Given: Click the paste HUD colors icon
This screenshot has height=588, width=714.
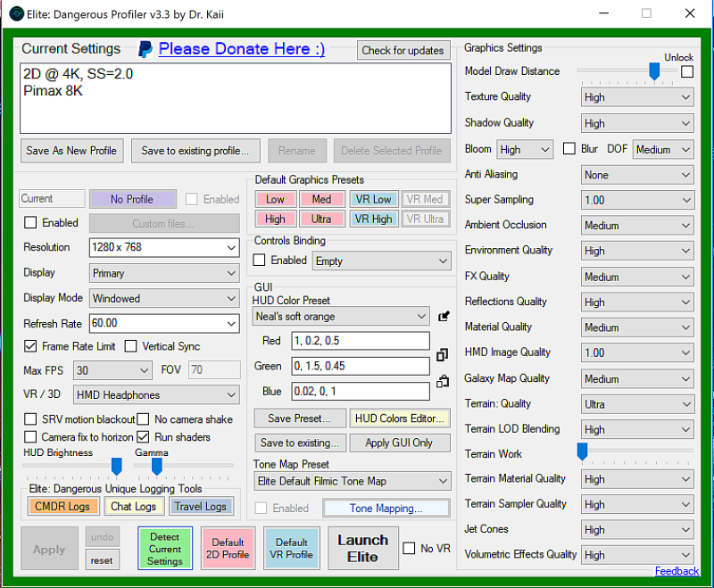Looking at the screenshot, I should (443, 381).
